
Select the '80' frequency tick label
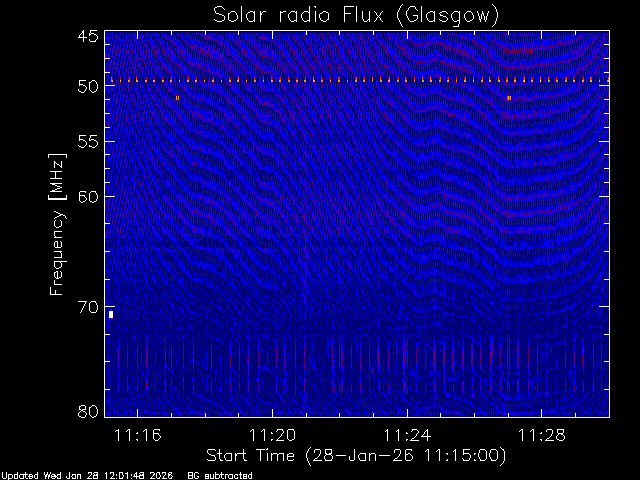[88, 411]
